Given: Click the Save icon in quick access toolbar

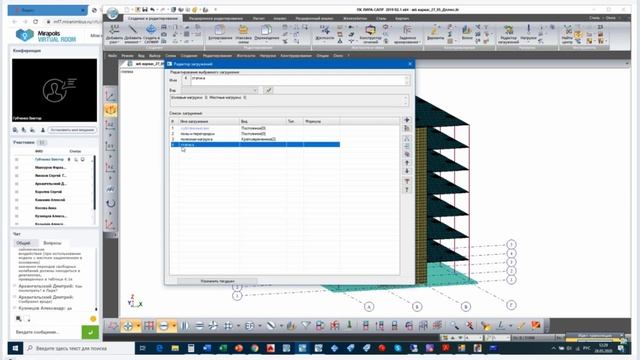Looking at the screenshot, I should coord(144,9).
